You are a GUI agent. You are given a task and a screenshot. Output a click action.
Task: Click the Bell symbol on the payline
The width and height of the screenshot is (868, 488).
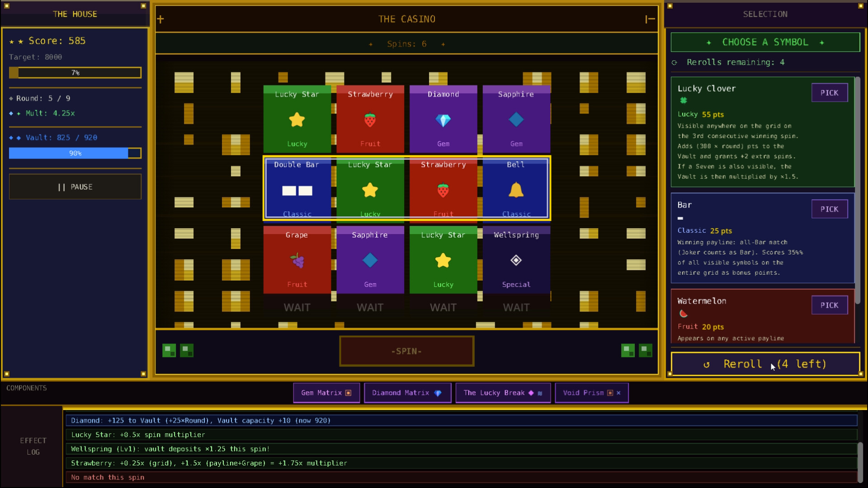coord(516,189)
